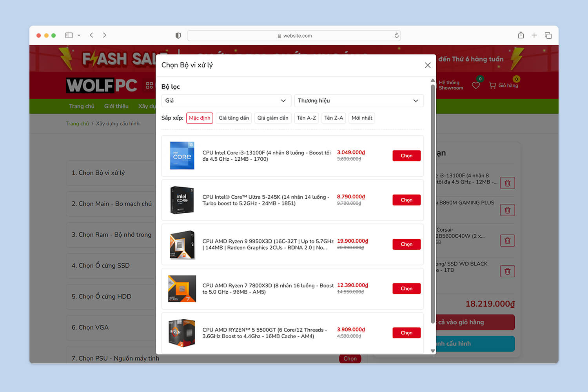This screenshot has height=392, width=588.
Task: Sort by Mới nhất
Action: pos(362,118)
